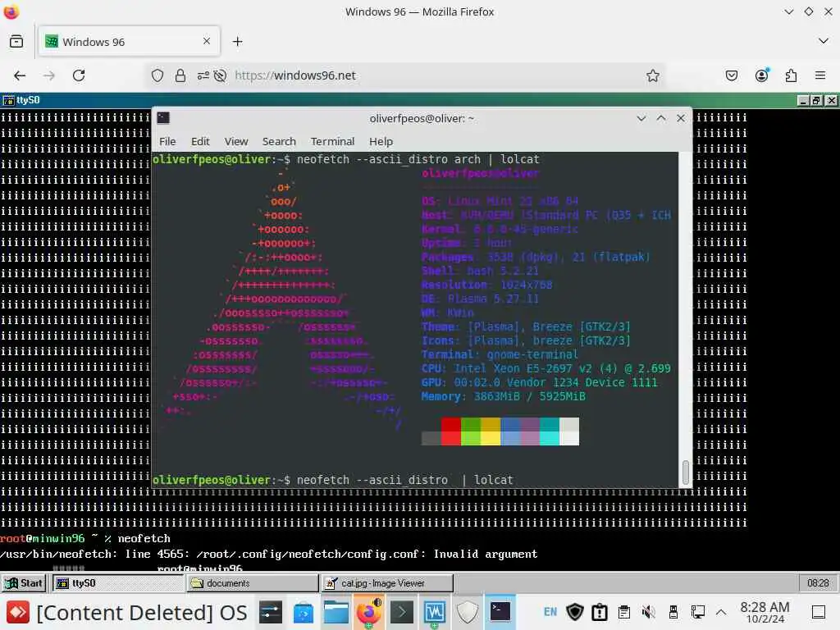Click the Firefox forward arrow

(49, 75)
